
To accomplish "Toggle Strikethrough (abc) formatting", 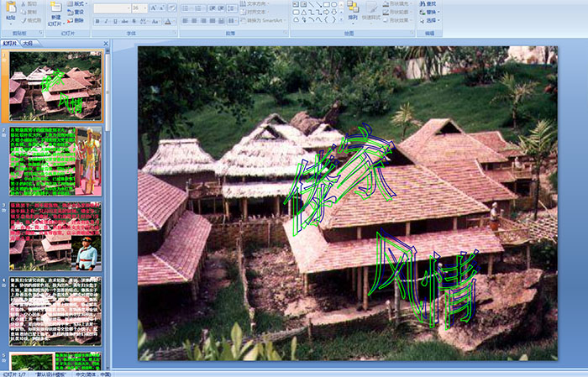I will pyautogui.click(x=124, y=21).
